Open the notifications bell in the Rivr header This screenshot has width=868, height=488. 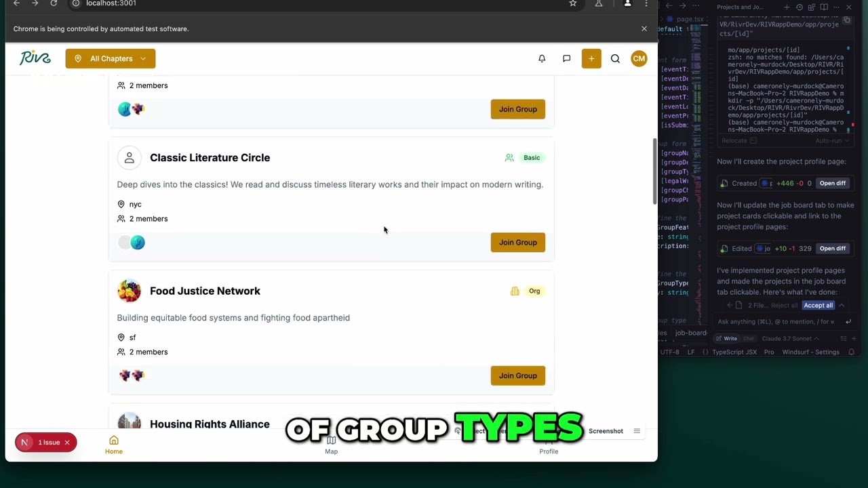pos(542,58)
